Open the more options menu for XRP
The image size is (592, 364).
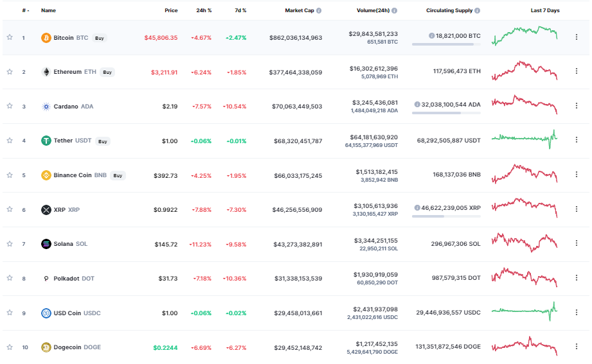pos(577,209)
